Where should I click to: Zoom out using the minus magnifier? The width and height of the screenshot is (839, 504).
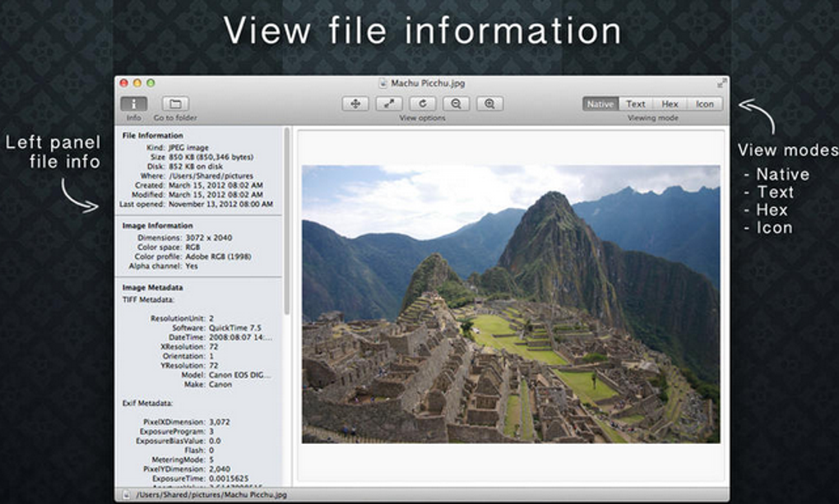tap(456, 104)
